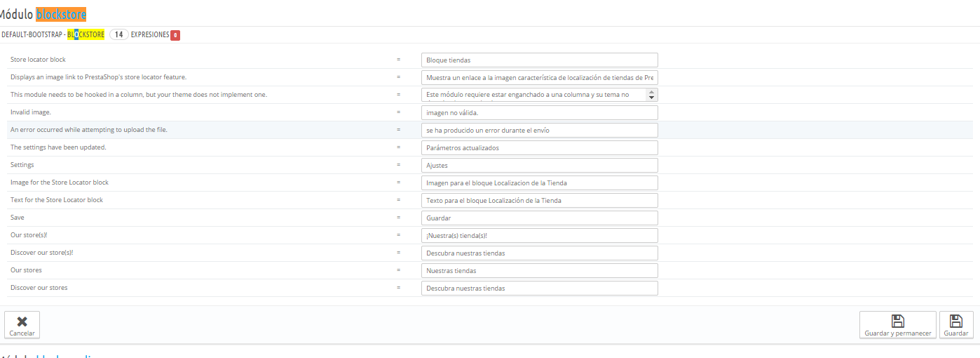The width and height of the screenshot is (980, 358).
Task: Click the 14 expressions count badge
Action: tap(118, 34)
